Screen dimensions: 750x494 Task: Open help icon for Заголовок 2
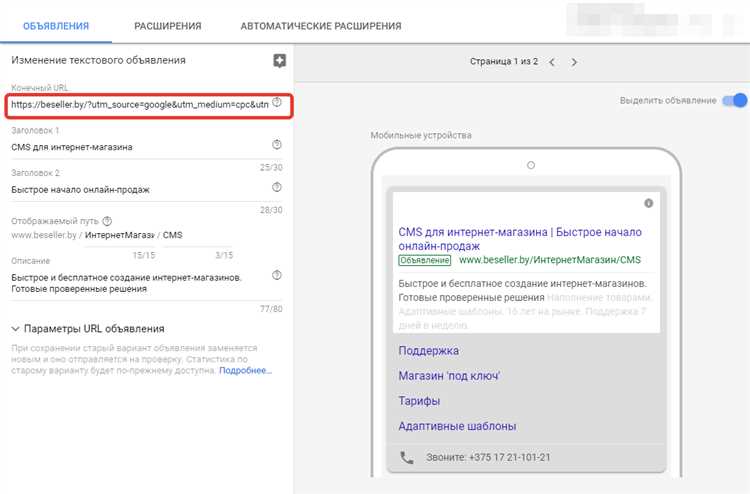[x=277, y=187]
